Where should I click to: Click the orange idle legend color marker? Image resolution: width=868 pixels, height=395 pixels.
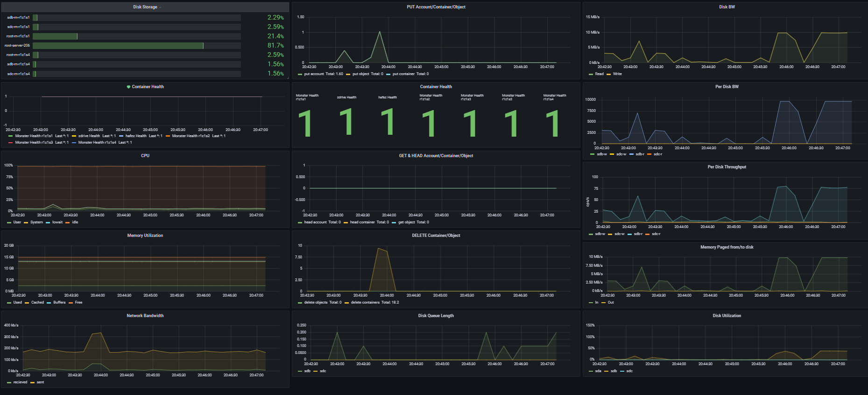point(68,222)
